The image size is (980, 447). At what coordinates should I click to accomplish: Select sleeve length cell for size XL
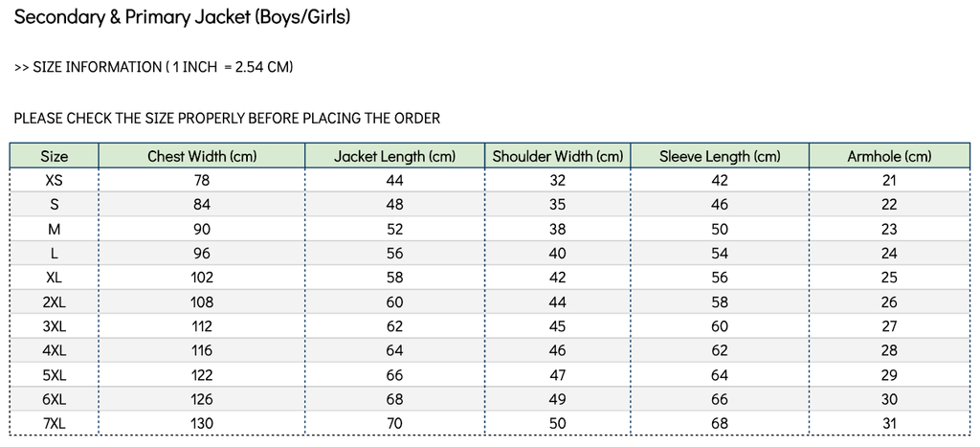click(x=720, y=278)
